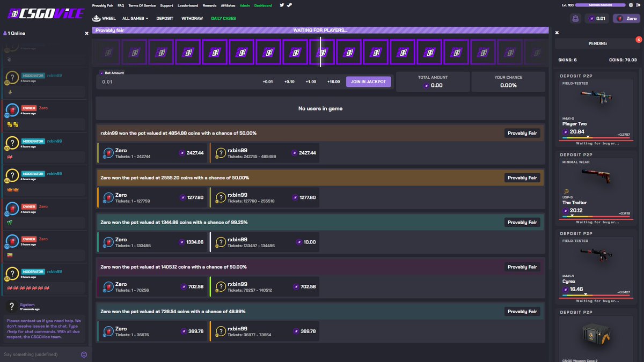The width and height of the screenshot is (644, 362).
Task: Click the coin icon next to 0.01 balance
Action: (592, 19)
